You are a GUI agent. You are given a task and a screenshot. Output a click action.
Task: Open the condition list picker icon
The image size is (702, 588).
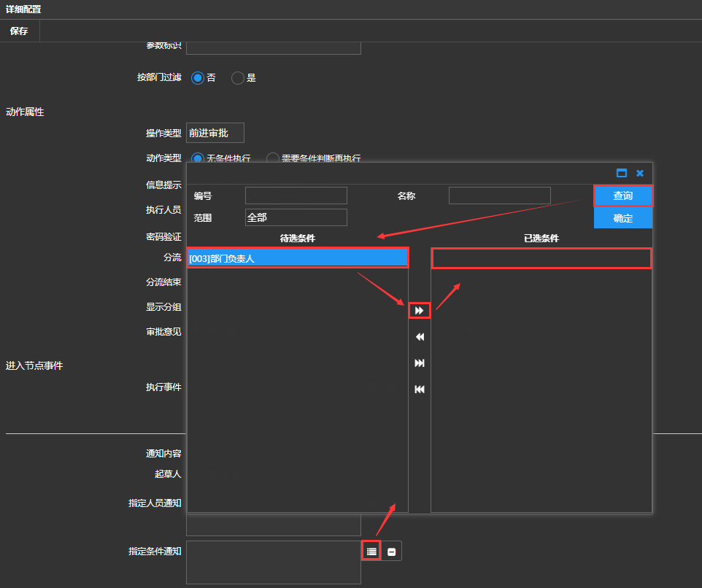[x=371, y=552]
